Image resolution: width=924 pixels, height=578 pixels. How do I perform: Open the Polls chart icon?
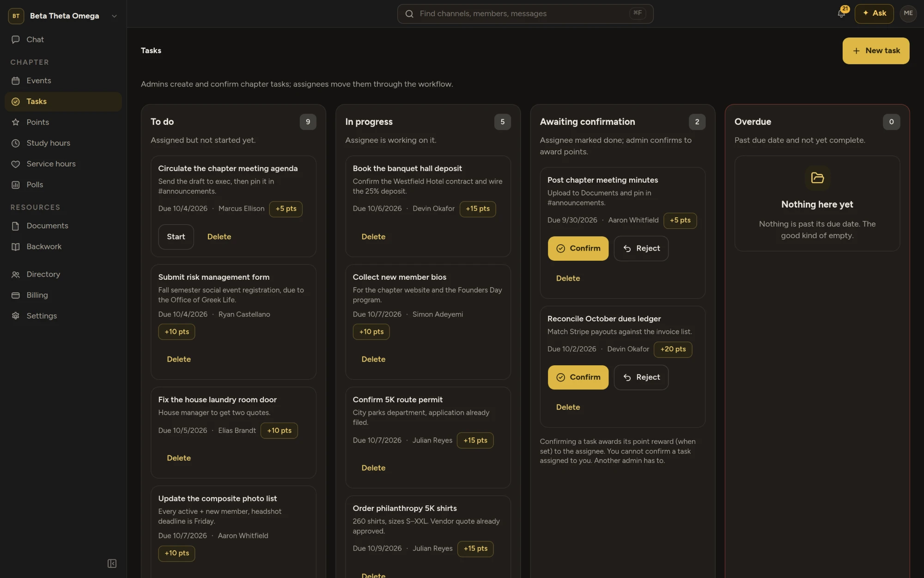[x=16, y=184]
